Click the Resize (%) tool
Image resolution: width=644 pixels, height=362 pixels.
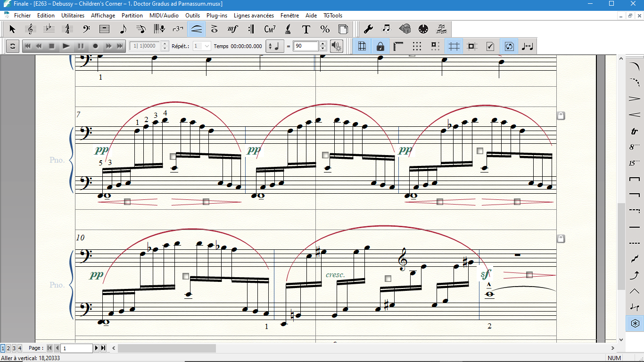(x=325, y=29)
